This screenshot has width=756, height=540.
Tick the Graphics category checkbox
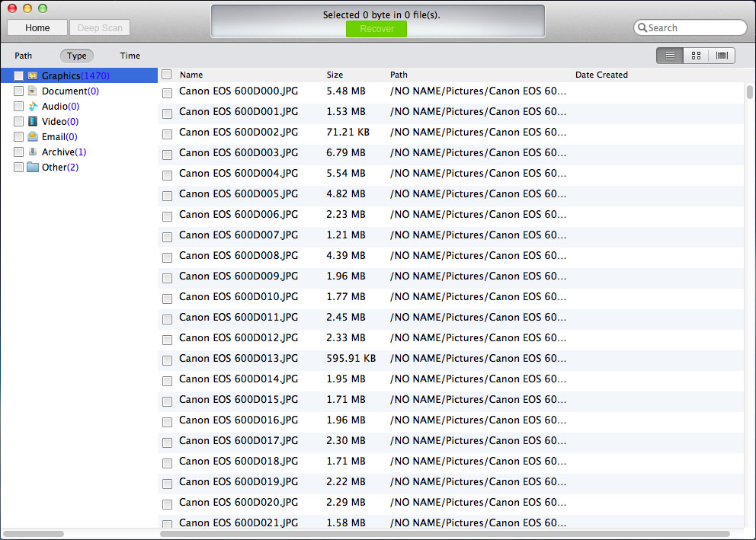point(18,75)
